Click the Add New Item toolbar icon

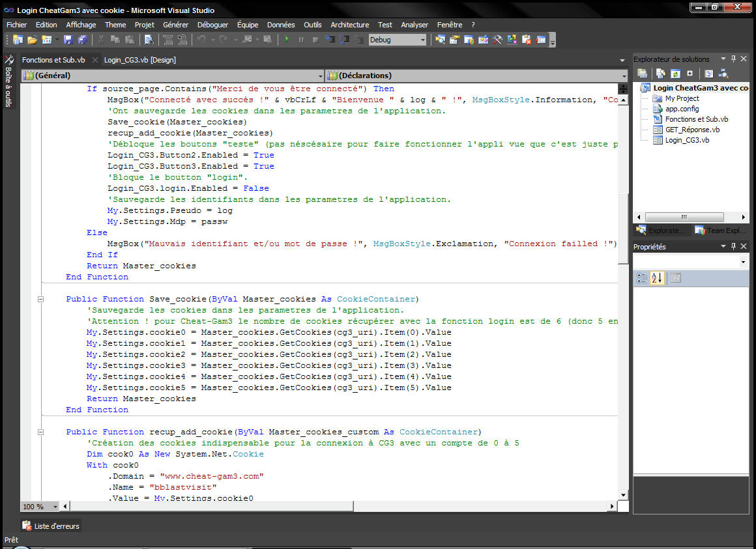tap(47, 40)
